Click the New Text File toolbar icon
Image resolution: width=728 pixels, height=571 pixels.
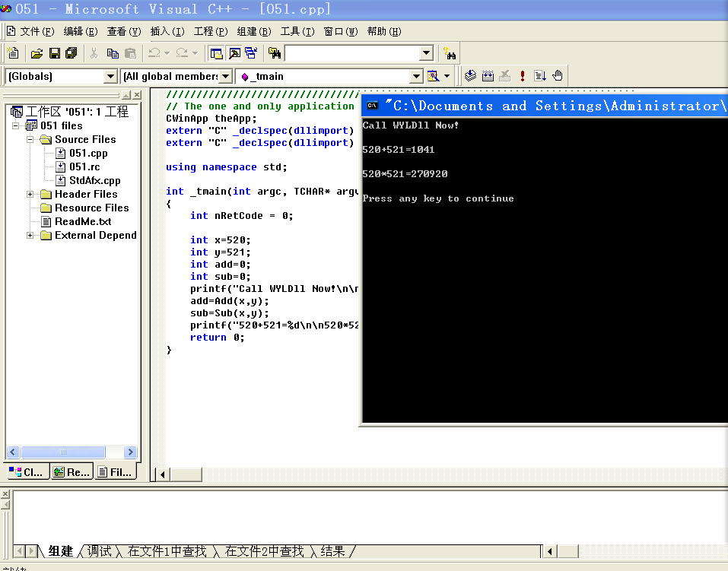[14, 53]
